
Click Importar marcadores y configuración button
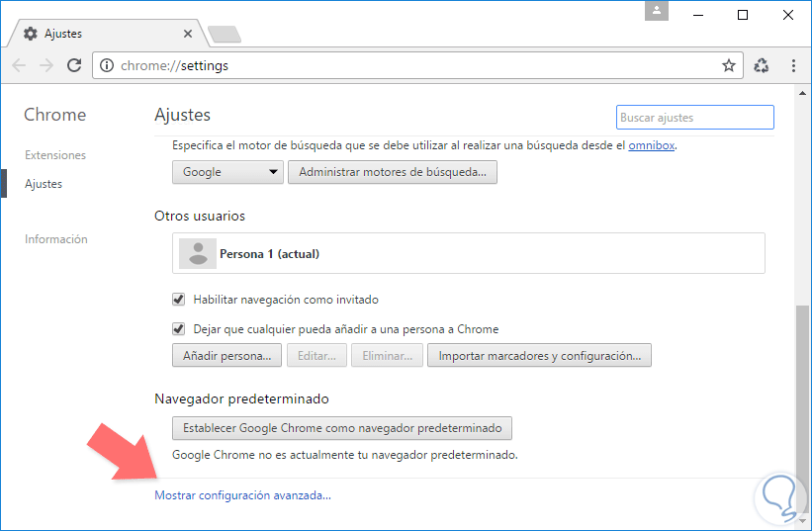[540, 356]
